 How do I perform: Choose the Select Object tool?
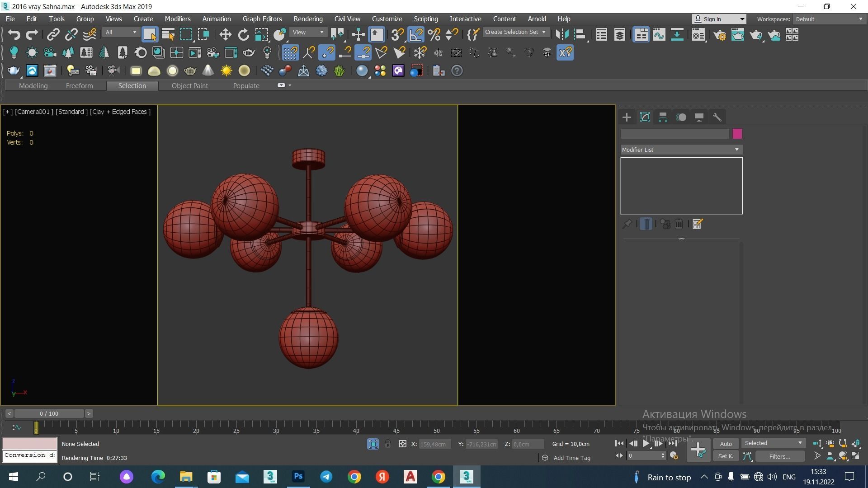(x=150, y=35)
